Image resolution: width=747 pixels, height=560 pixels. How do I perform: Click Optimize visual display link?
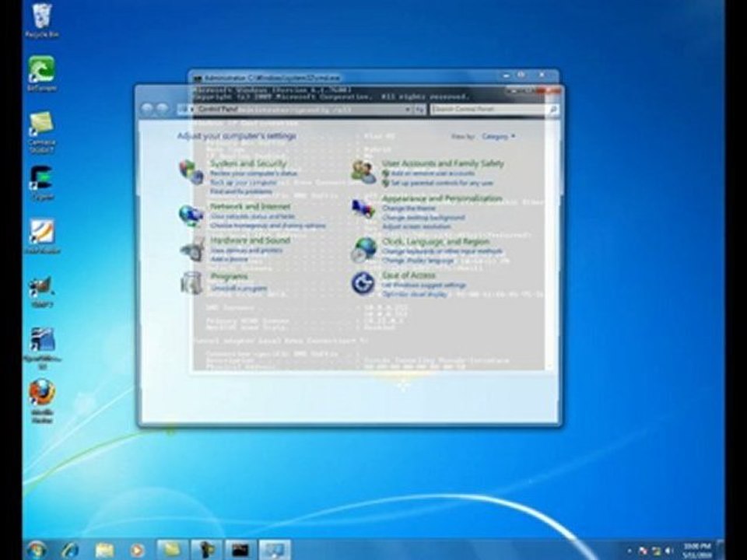pyautogui.click(x=415, y=294)
